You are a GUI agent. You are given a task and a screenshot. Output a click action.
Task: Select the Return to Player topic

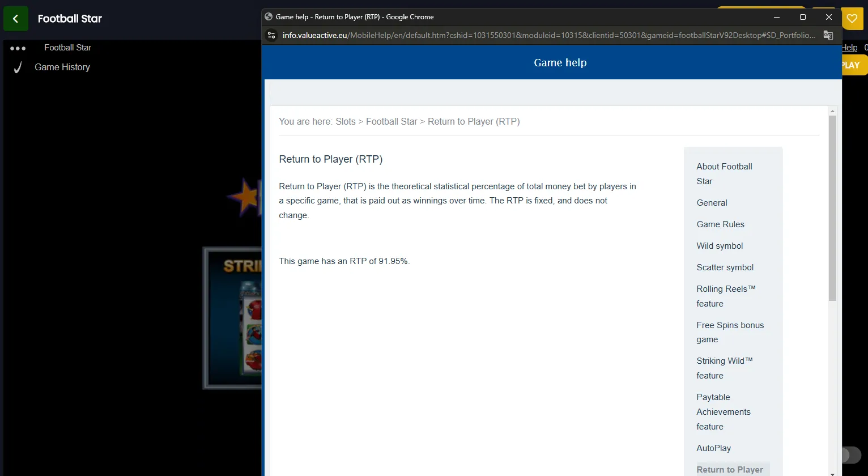730,469
